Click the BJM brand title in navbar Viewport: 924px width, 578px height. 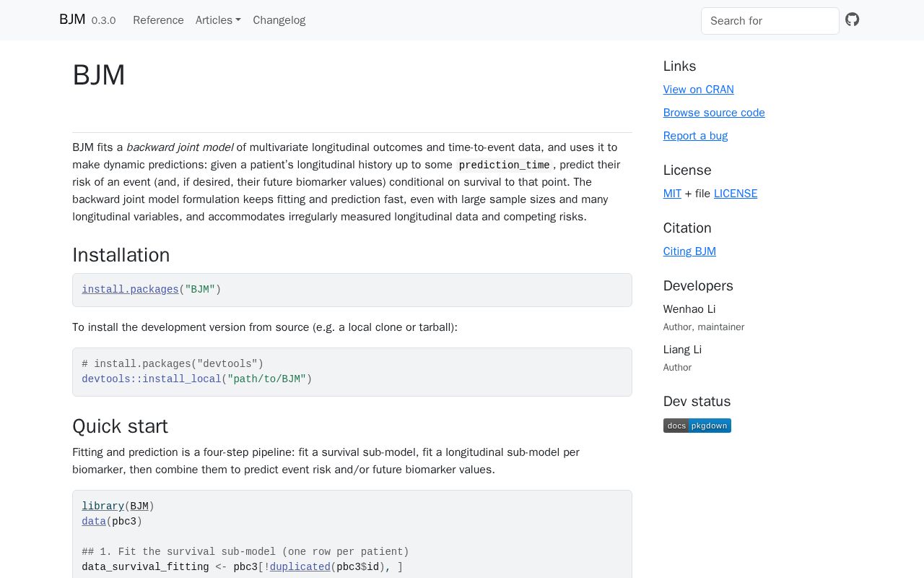pyautogui.click(x=72, y=20)
